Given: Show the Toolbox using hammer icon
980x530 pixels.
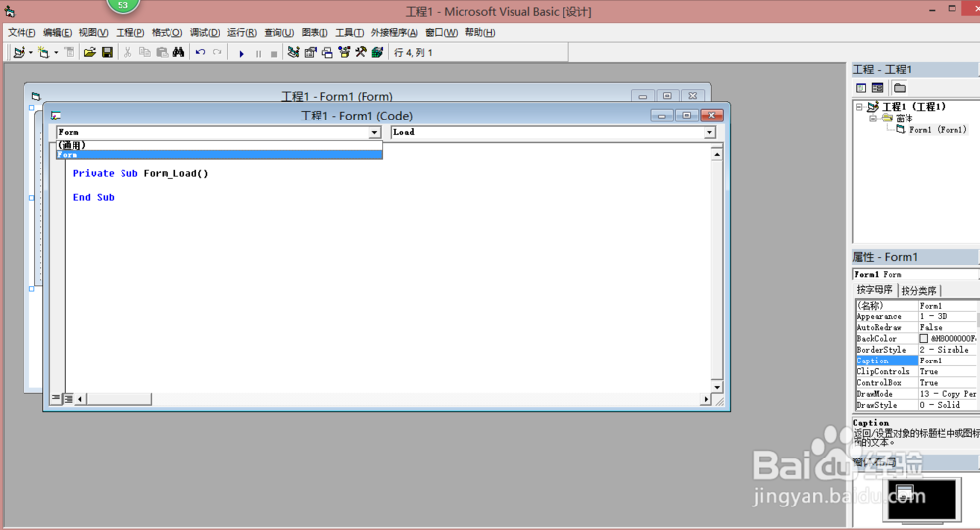Looking at the screenshot, I should (x=361, y=53).
